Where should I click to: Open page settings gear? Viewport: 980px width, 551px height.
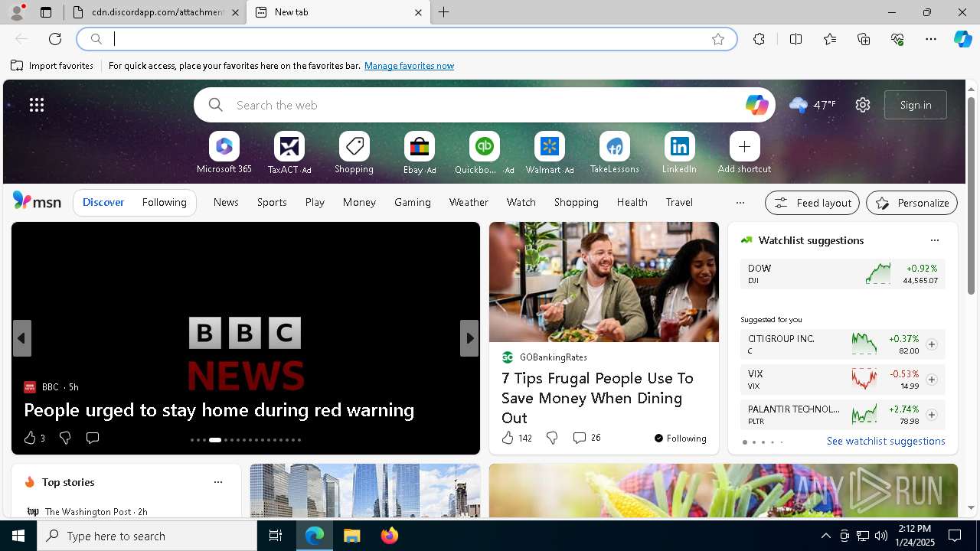(863, 105)
